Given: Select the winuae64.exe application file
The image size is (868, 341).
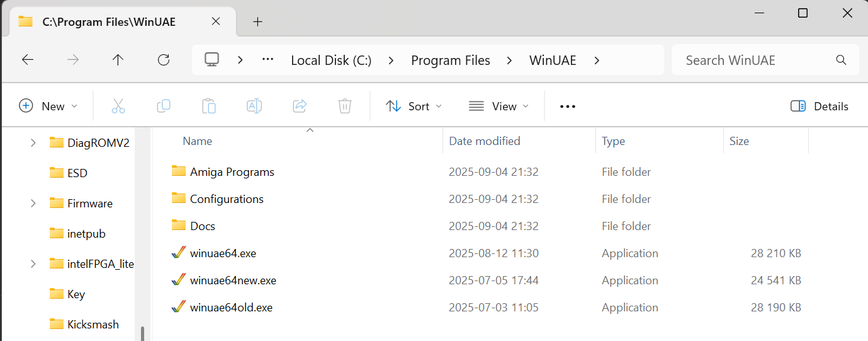Looking at the screenshot, I should point(223,253).
